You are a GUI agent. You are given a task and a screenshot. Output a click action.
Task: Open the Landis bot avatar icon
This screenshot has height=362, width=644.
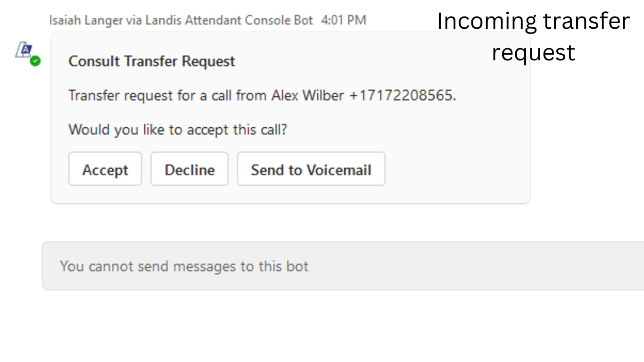[24, 49]
